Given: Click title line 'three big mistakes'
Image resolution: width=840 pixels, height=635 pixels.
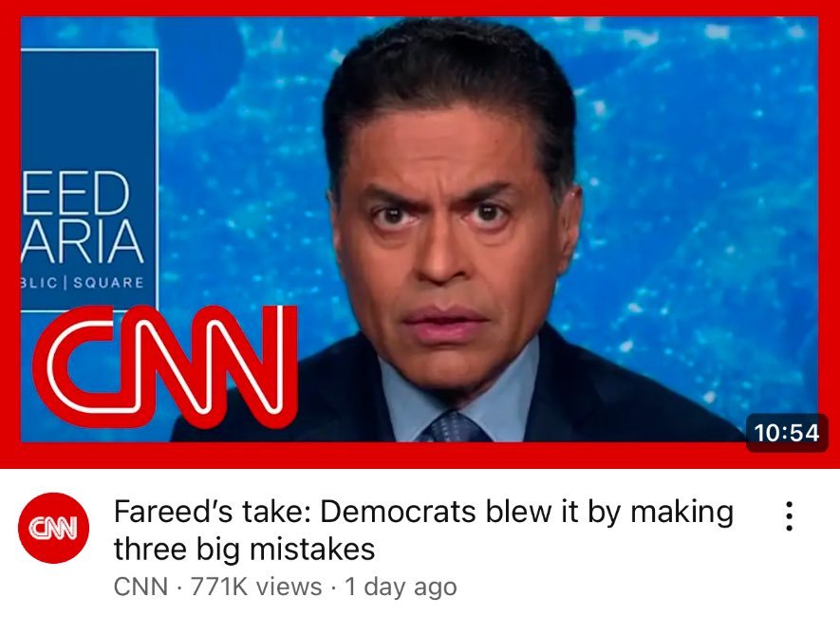Looking at the screenshot, I should 244,549.
